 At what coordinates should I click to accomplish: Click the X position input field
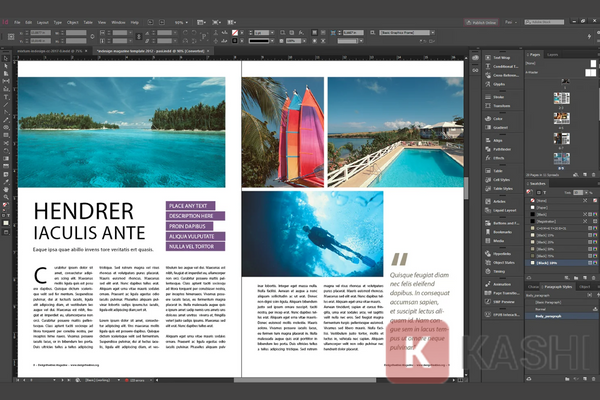pos(40,33)
